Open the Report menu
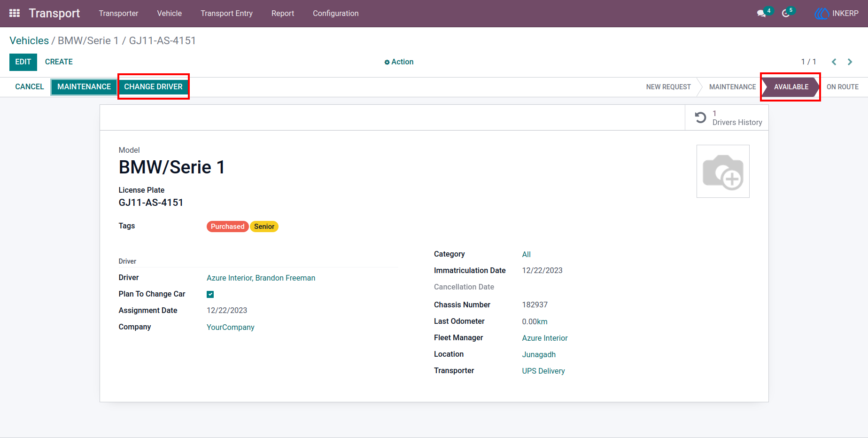Screen dimensions: 868x438 [283, 14]
